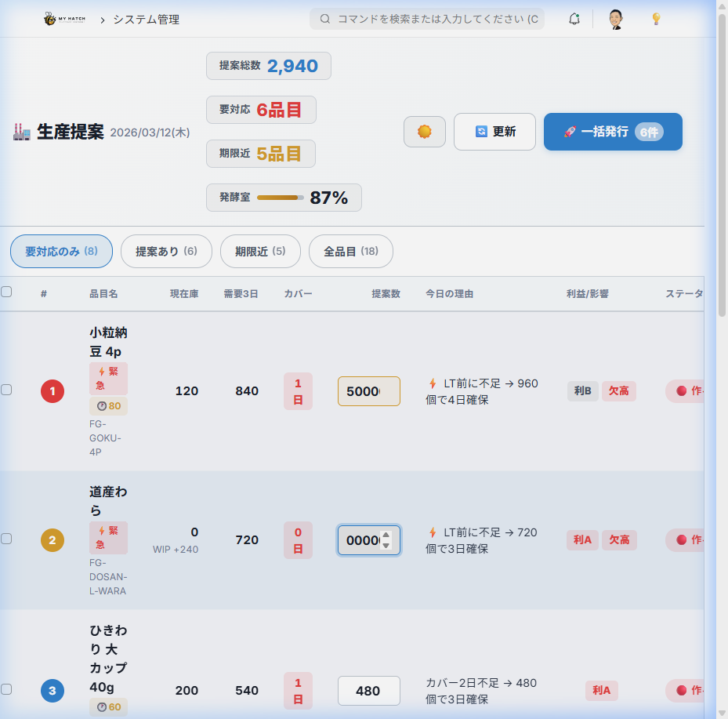Click the 更新 refresh button
728x719 pixels.
[494, 132]
